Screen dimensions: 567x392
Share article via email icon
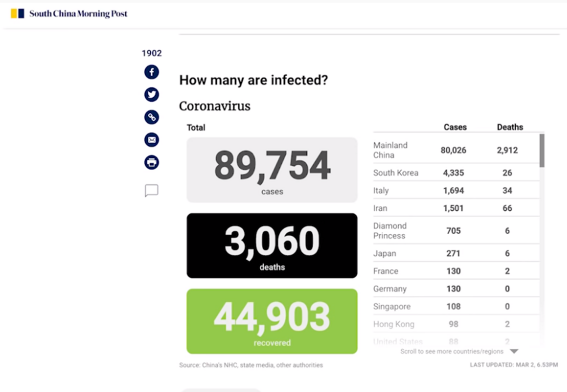tap(151, 140)
